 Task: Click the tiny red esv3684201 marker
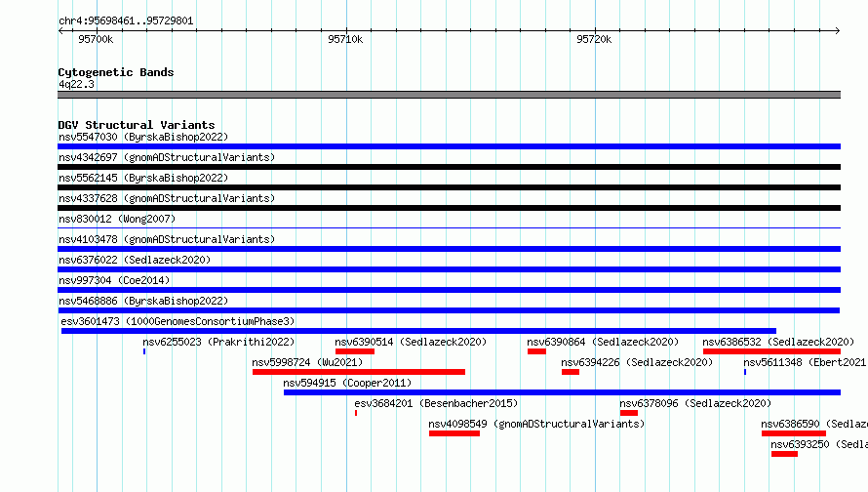click(x=356, y=413)
